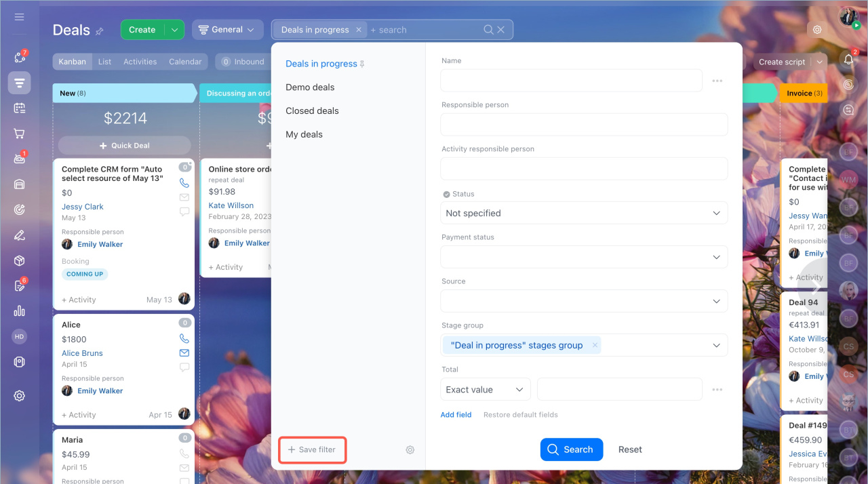Screen dimensions: 868x484
Task: Open the feed icon with badge 7
Action: point(19,57)
